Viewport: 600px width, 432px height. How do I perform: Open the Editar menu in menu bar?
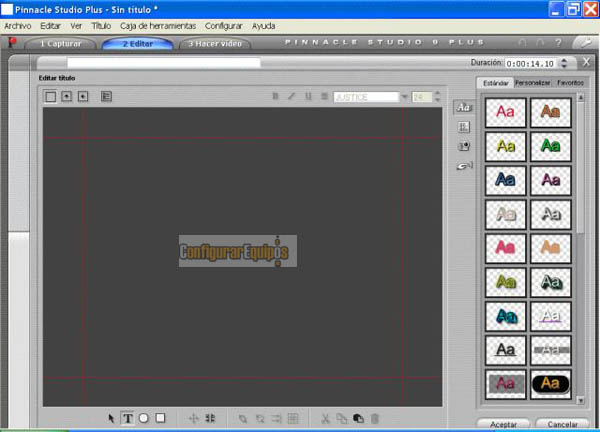click(51, 26)
